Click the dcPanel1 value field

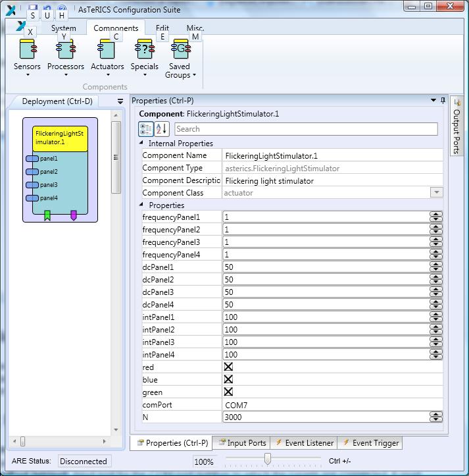[326, 267]
